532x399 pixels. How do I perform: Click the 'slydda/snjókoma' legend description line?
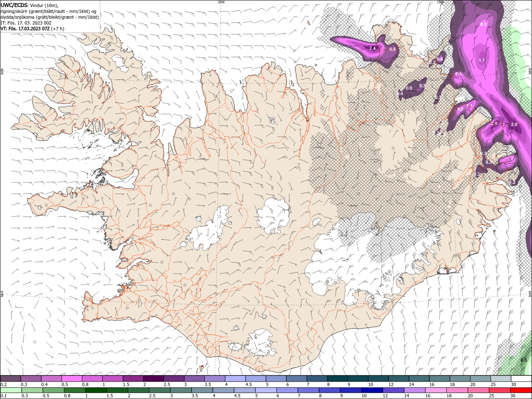pyautogui.click(x=50, y=17)
